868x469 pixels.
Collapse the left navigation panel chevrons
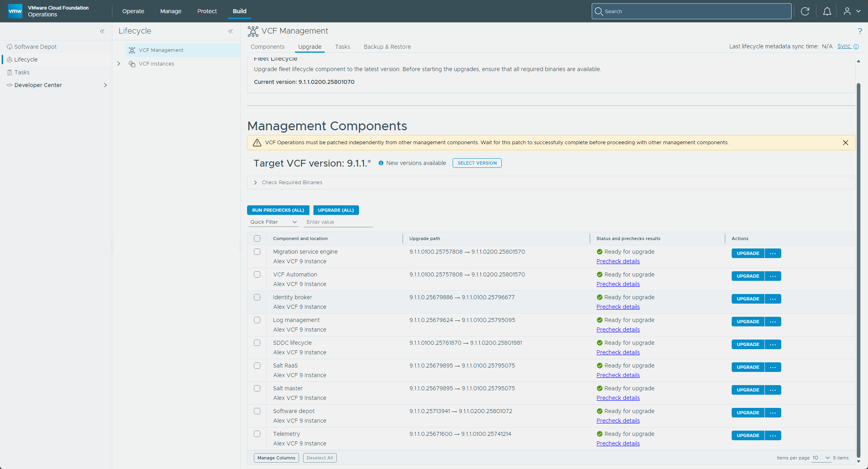click(102, 31)
